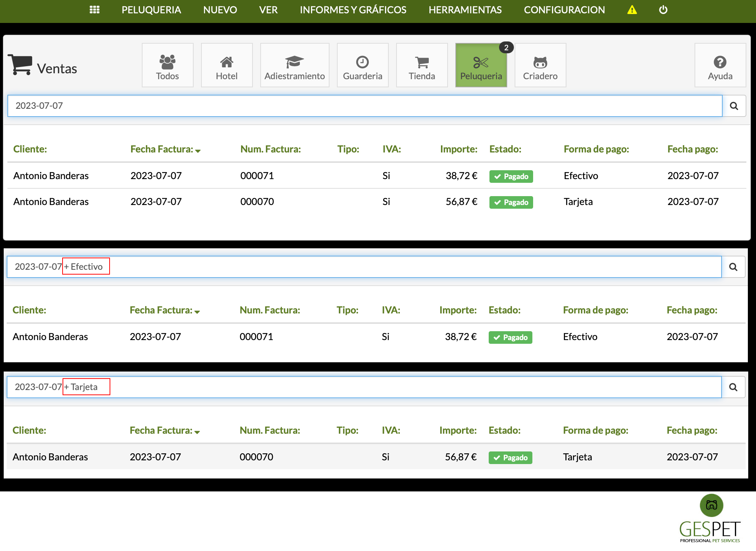Open the Ayuda help button
The height and width of the screenshot is (551, 756).
720,65
